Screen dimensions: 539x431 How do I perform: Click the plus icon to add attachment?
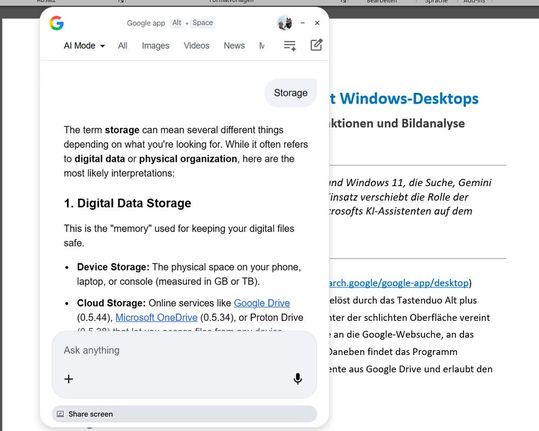point(69,379)
